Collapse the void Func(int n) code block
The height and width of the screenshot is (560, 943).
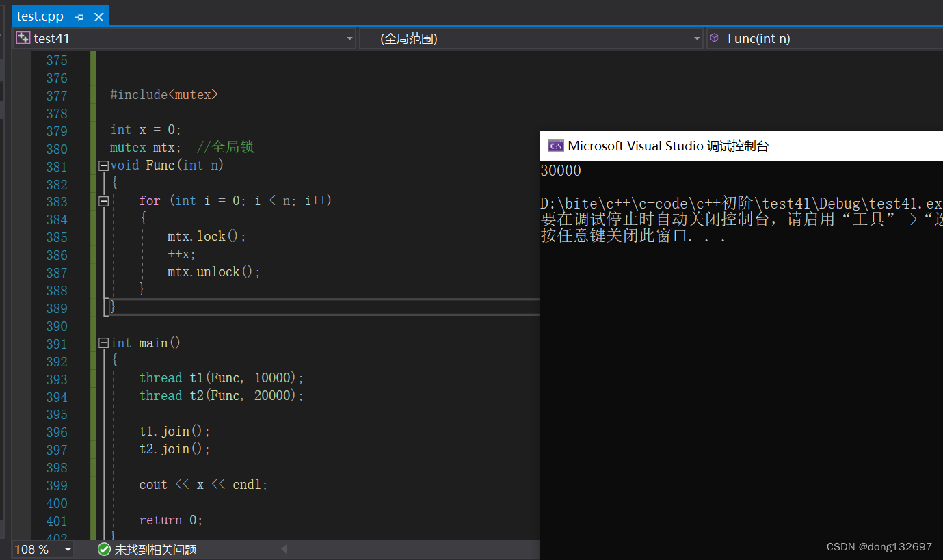click(x=103, y=165)
